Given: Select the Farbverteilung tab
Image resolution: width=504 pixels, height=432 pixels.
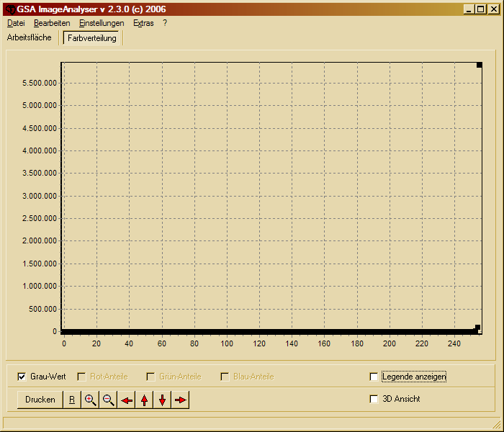Looking at the screenshot, I should 92,38.
